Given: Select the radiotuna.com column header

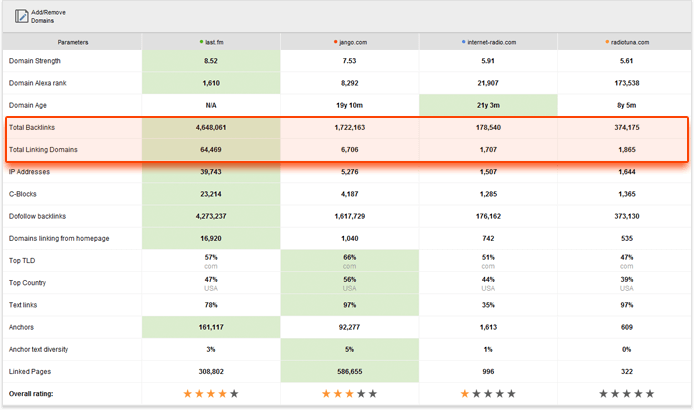Looking at the screenshot, I should (x=626, y=42).
